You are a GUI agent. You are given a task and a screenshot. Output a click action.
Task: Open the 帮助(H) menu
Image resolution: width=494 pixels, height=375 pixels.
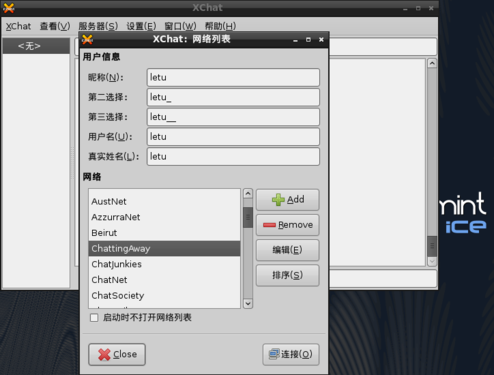(x=220, y=26)
